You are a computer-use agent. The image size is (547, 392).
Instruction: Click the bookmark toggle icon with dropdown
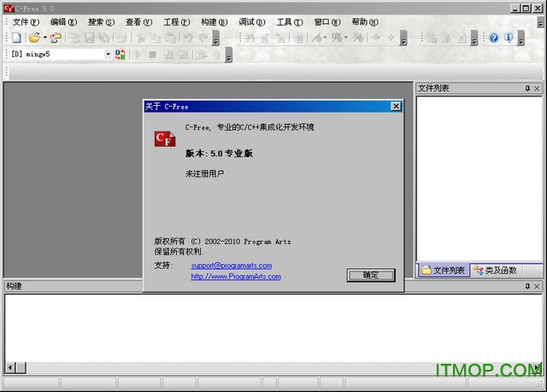(x=319, y=38)
